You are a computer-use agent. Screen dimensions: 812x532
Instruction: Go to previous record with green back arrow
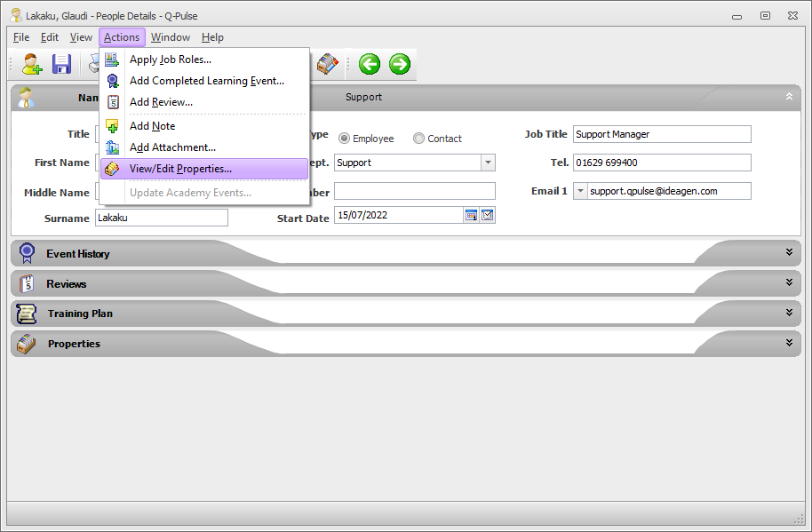tap(370, 64)
